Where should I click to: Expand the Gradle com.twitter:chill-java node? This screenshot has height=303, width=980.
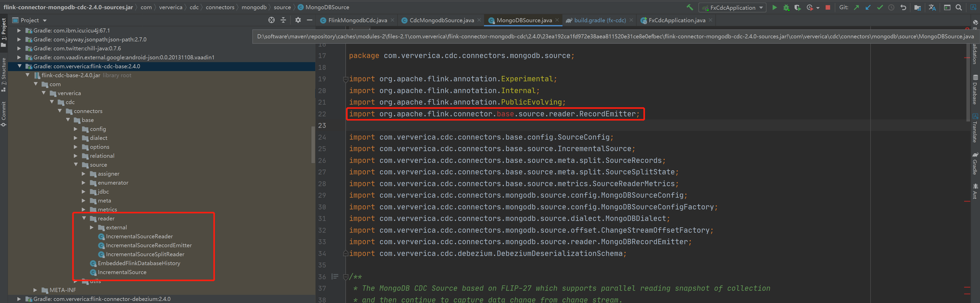pos(19,48)
